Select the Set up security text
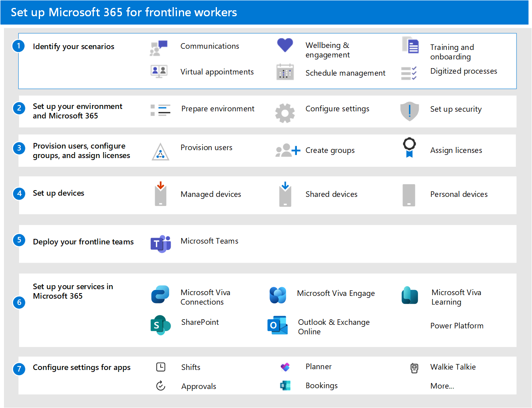This screenshot has height=408, width=532. 456,109
